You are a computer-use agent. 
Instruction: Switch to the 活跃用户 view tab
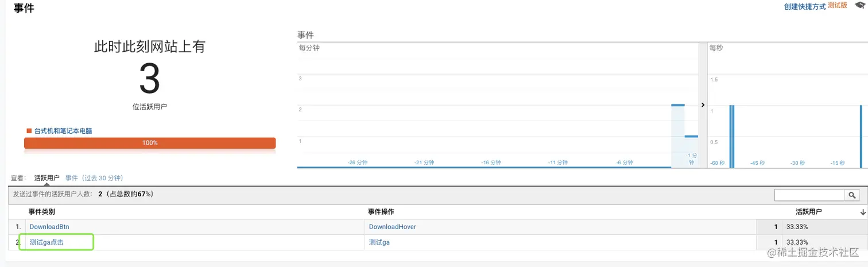46,178
